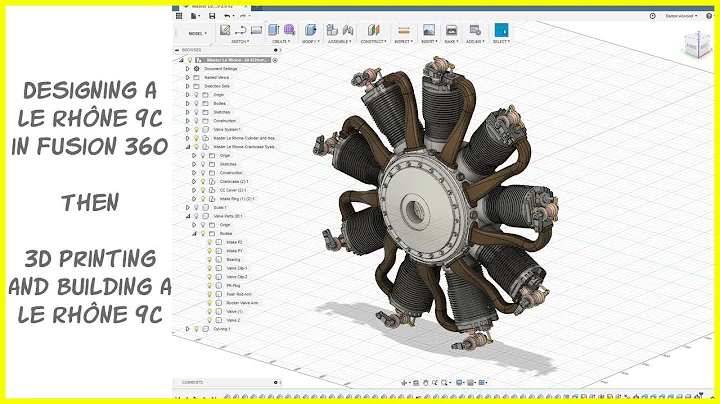
Task: Toggle visibility bulb for Crankcase (2):1
Action: point(202,181)
